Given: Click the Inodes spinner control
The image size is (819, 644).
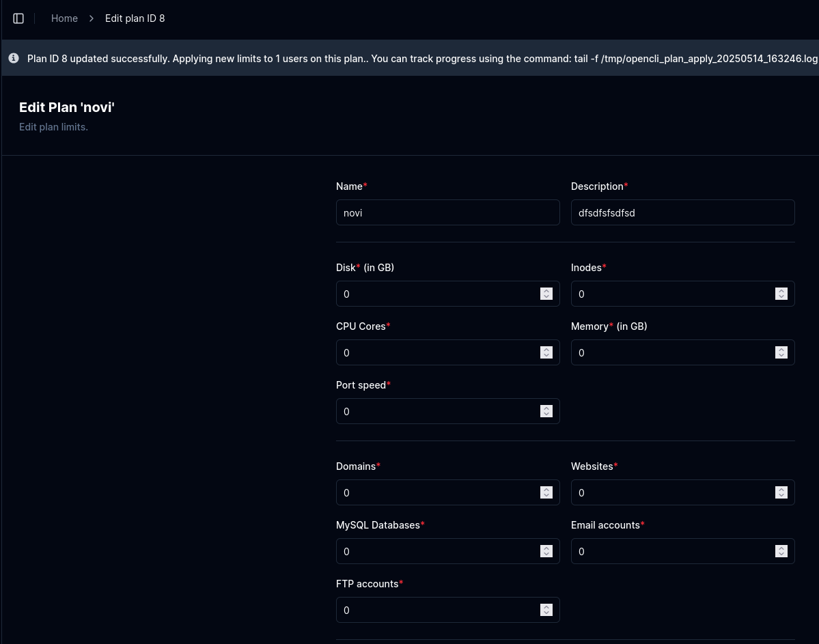Looking at the screenshot, I should 781,294.
